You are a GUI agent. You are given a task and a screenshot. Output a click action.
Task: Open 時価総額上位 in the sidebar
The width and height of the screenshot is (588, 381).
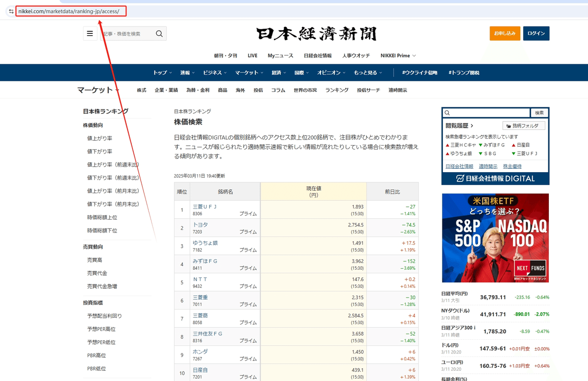(x=102, y=217)
